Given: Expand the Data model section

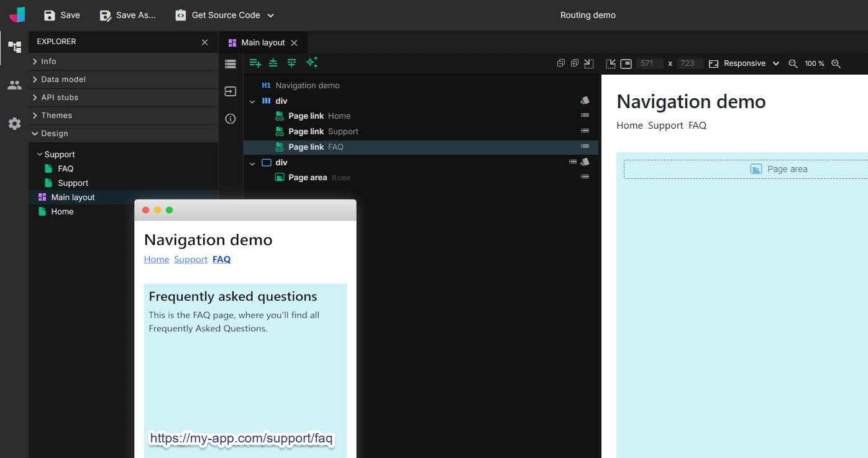Looking at the screenshot, I should (x=63, y=80).
